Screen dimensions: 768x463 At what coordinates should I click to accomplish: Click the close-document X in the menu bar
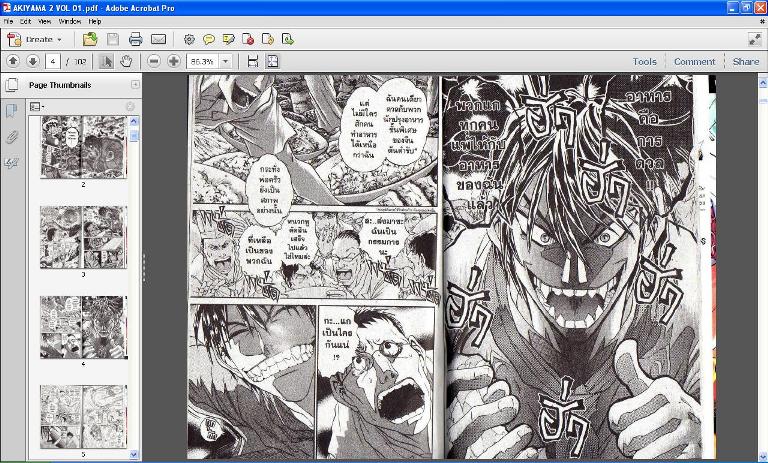(x=762, y=22)
